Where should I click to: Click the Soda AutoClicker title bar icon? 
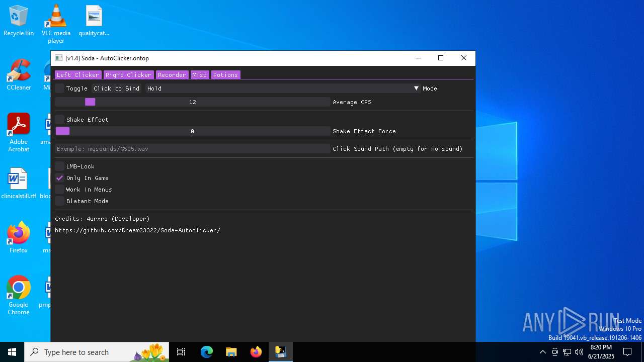(59, 58)
